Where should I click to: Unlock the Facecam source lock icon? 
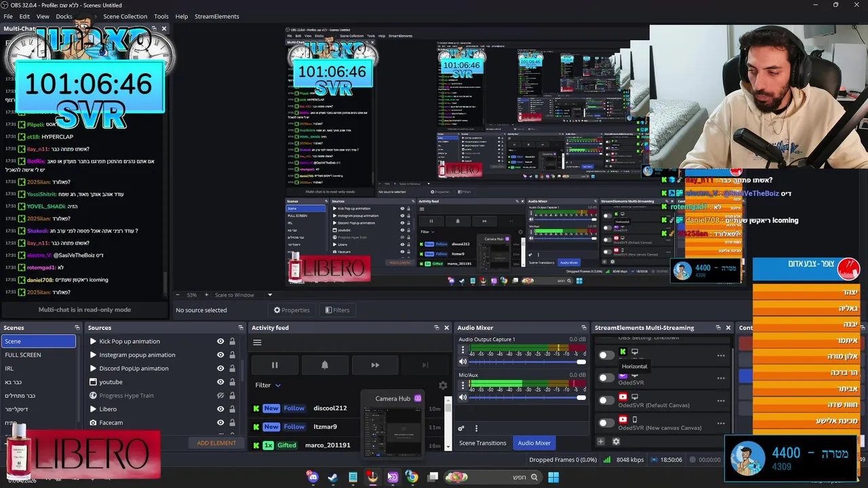[x=232, y=423]
